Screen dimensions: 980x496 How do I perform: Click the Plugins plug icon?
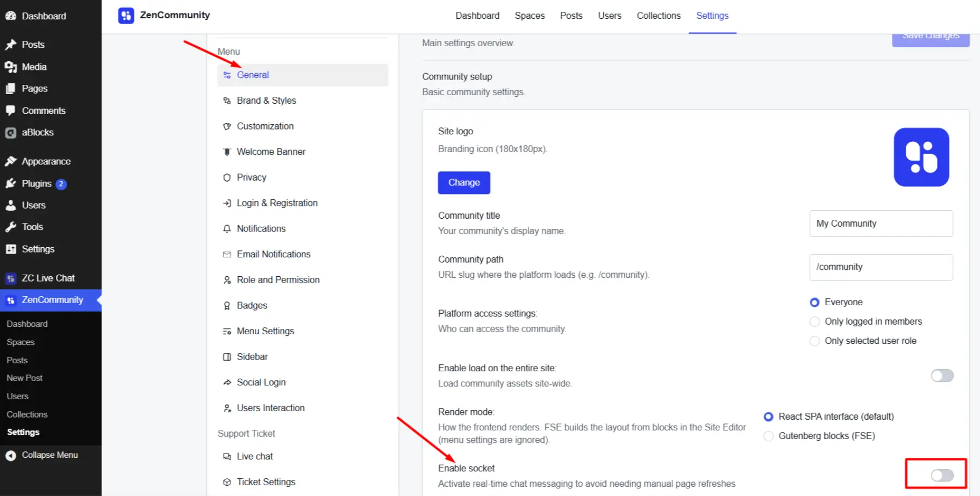tap(11, 183)
